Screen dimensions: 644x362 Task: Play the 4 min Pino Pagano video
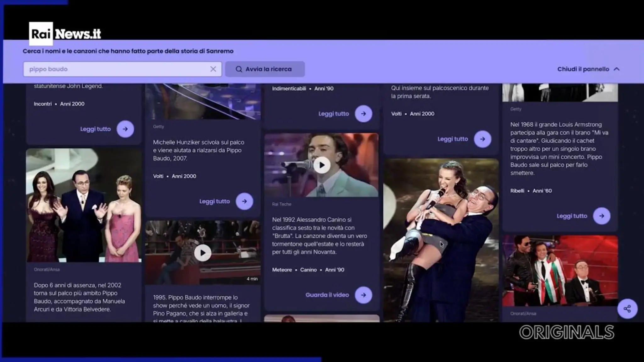pos(203,253)
